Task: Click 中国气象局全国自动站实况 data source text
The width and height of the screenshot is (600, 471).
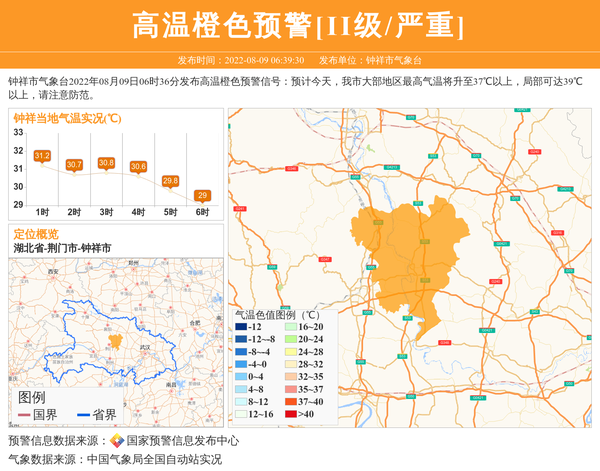Action: pyautogui.click(x=154, y=459)
